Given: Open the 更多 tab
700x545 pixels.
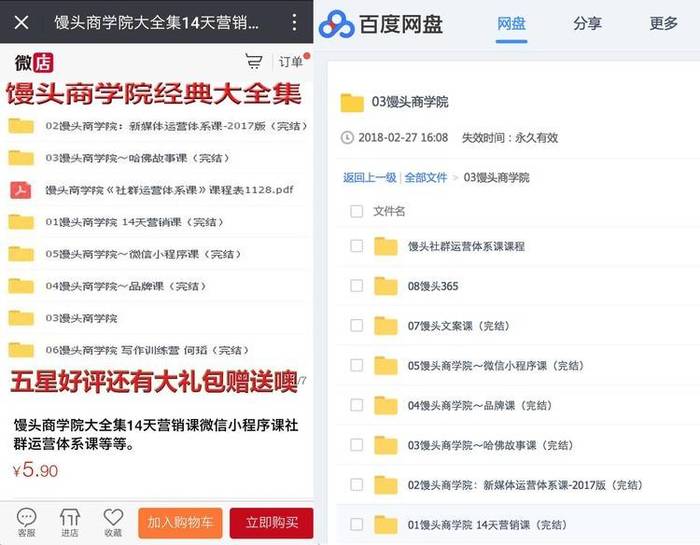Looking at the screenshot, I should tap(663, 23).
